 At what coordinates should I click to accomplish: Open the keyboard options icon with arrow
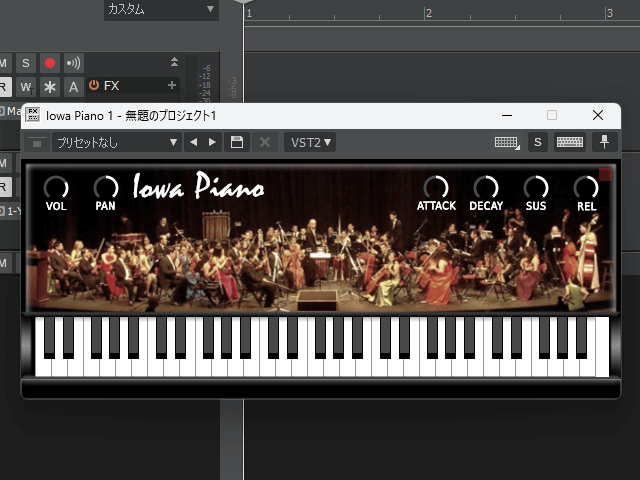coord(507,142)
